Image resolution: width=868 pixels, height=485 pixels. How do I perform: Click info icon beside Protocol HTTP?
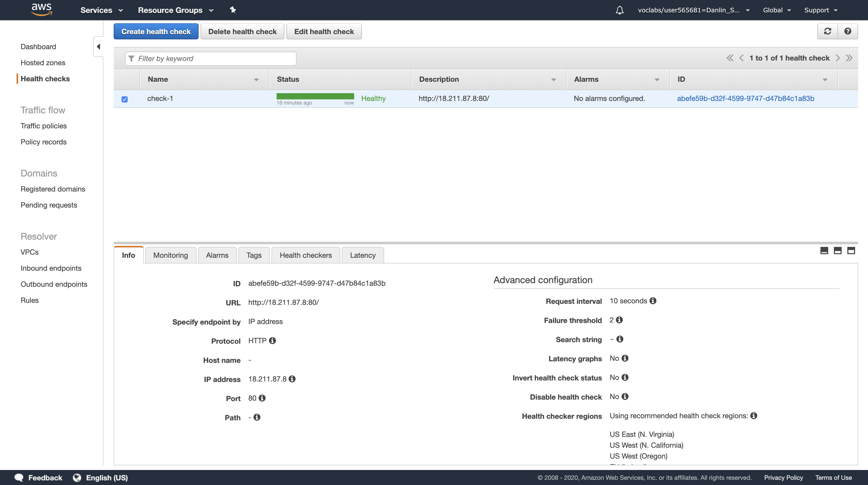click(273, 341)
